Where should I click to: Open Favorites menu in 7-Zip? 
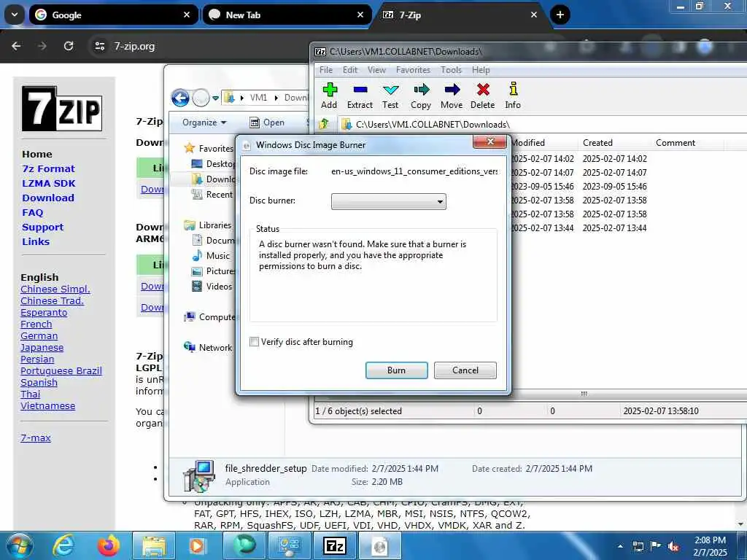pos(413,70)
